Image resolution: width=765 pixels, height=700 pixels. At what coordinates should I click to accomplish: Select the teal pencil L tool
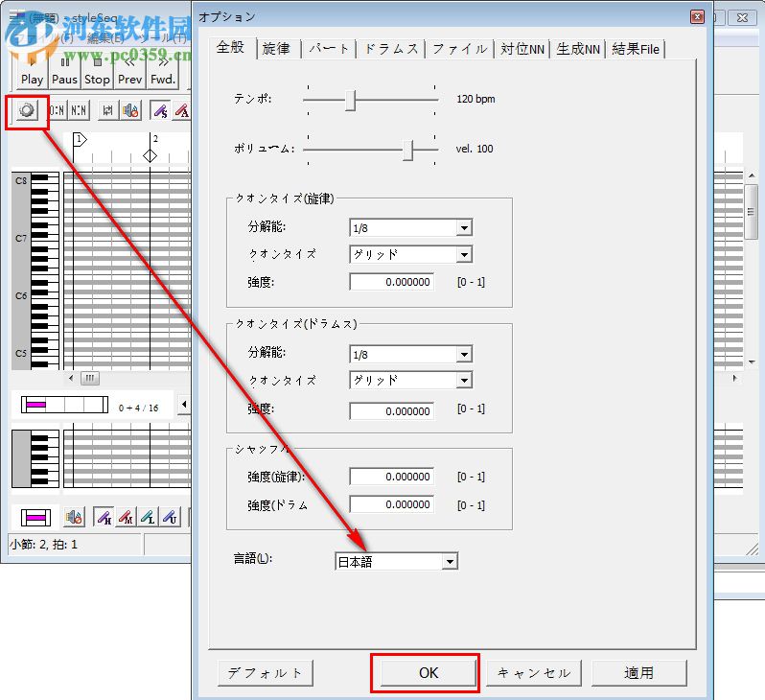148,517
